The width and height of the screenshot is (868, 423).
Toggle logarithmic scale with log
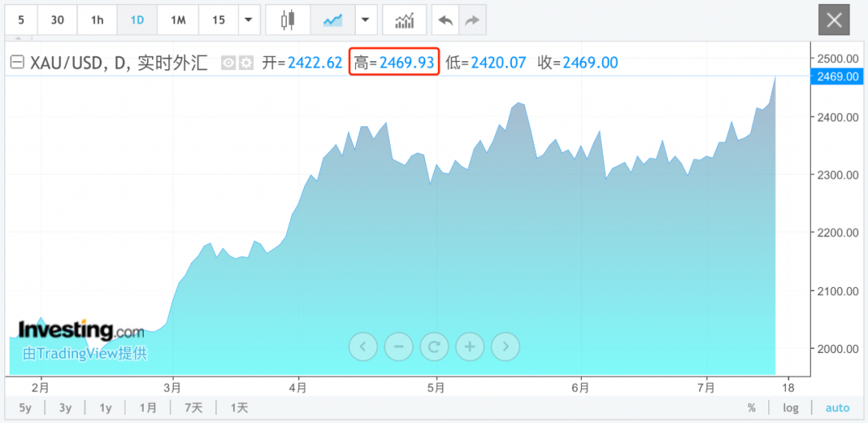(791, 408)
